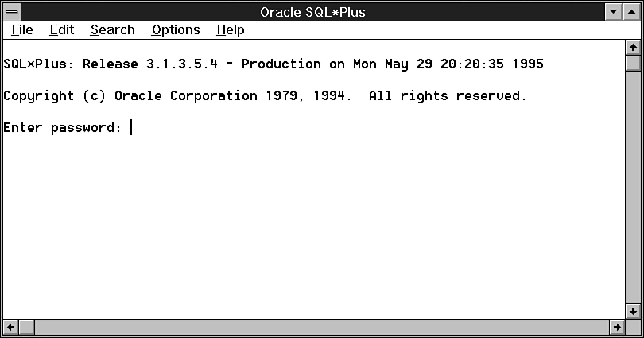Open the Edit menu
The height and width of the screenshot is (338, 644).
pyautogui.click(x=61, y=30)
